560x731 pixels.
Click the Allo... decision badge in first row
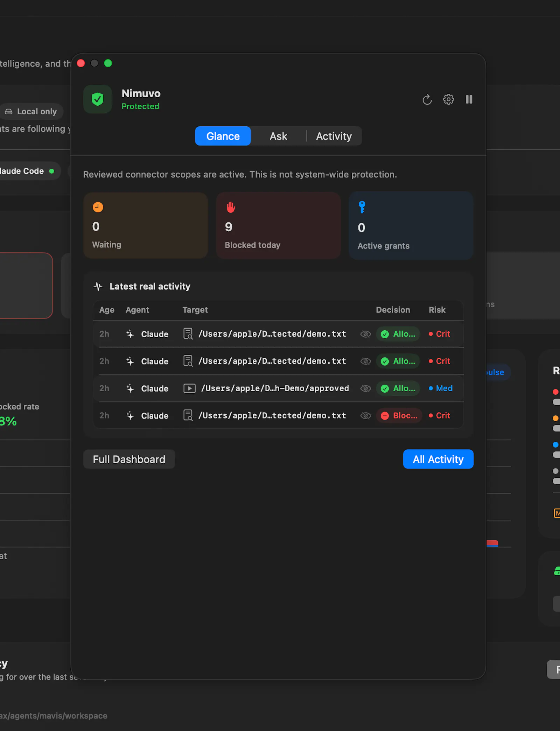click(x=398, y=334)
